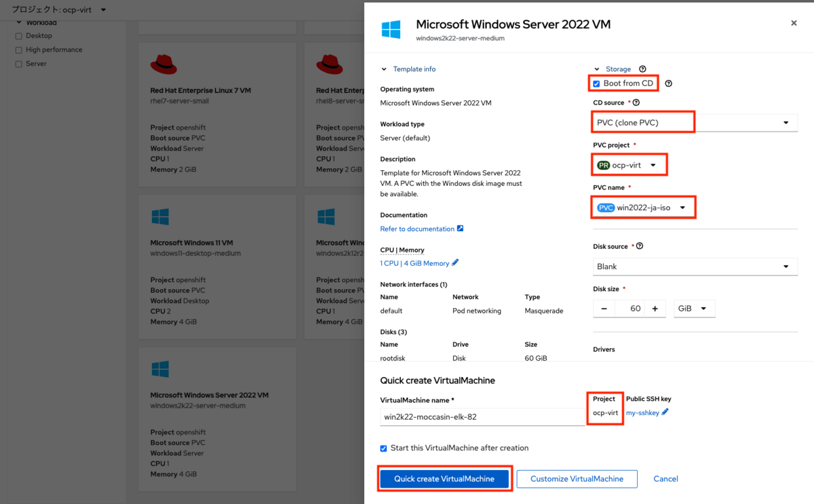814x504 pixels.
Task: Decrease disk size with minus button
Action: 604,309
